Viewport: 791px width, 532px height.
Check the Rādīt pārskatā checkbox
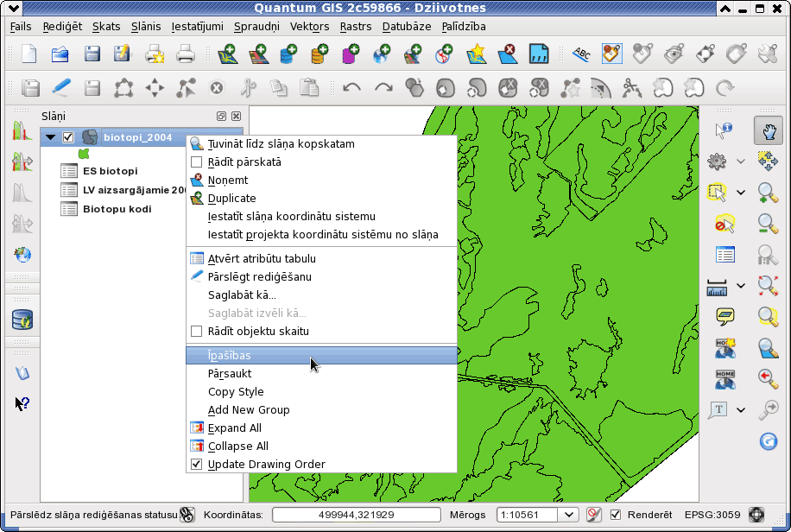(196, 162)
